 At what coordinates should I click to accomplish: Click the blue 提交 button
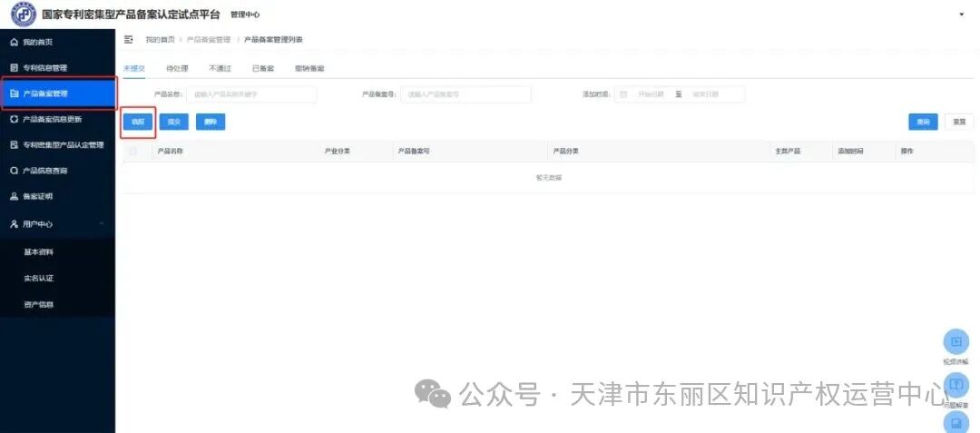tap(173, 122)
